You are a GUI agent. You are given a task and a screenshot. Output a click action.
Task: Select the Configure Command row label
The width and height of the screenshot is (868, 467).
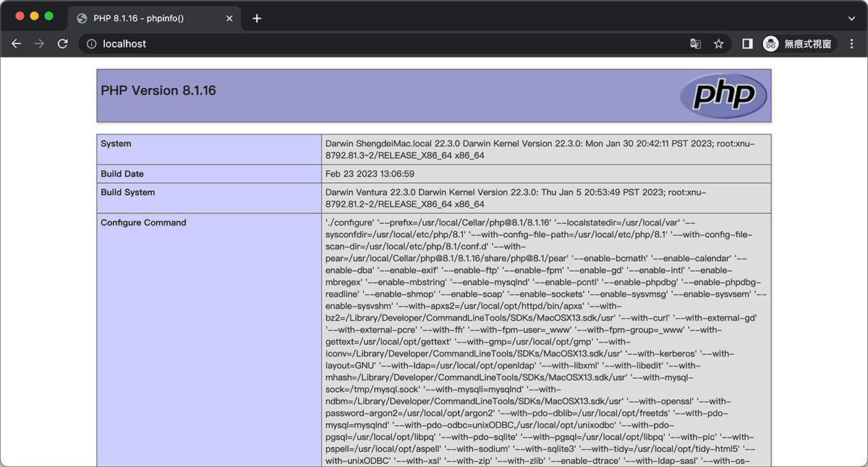coord(143,223)
